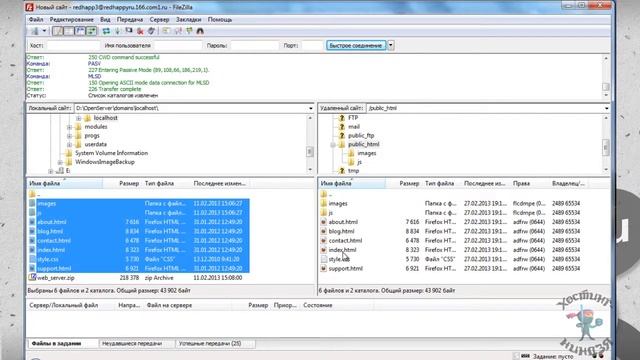The height and width of the screenshot is (360, 640).
Task: Open the Сервер menu
Action: click(159, 20)
